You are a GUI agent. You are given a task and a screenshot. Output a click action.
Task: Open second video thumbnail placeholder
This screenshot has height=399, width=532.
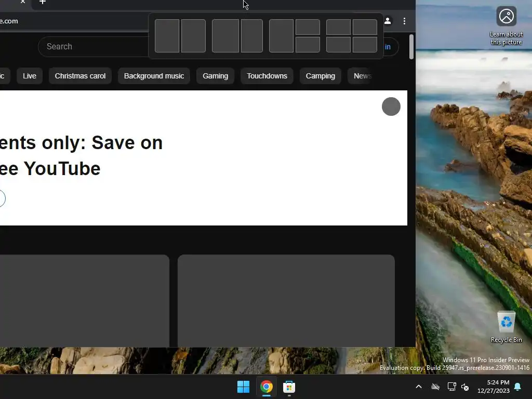(286, 301)
